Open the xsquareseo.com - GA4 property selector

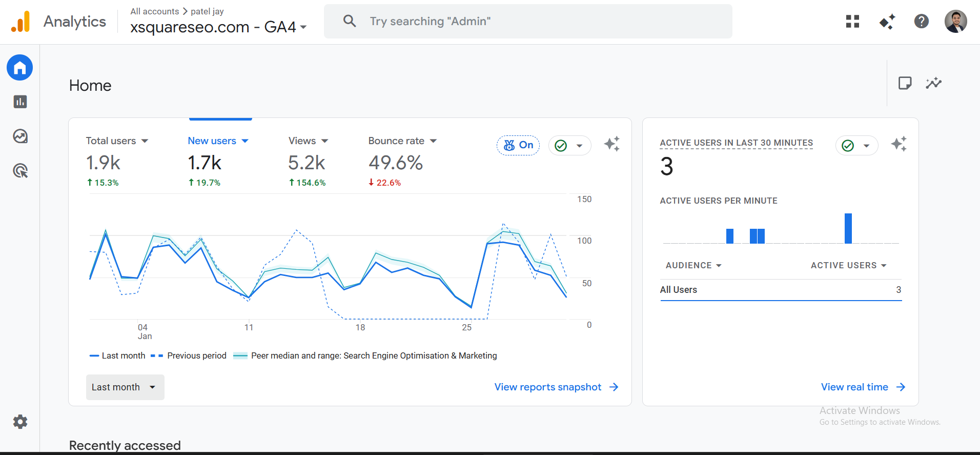coord(218,27)
